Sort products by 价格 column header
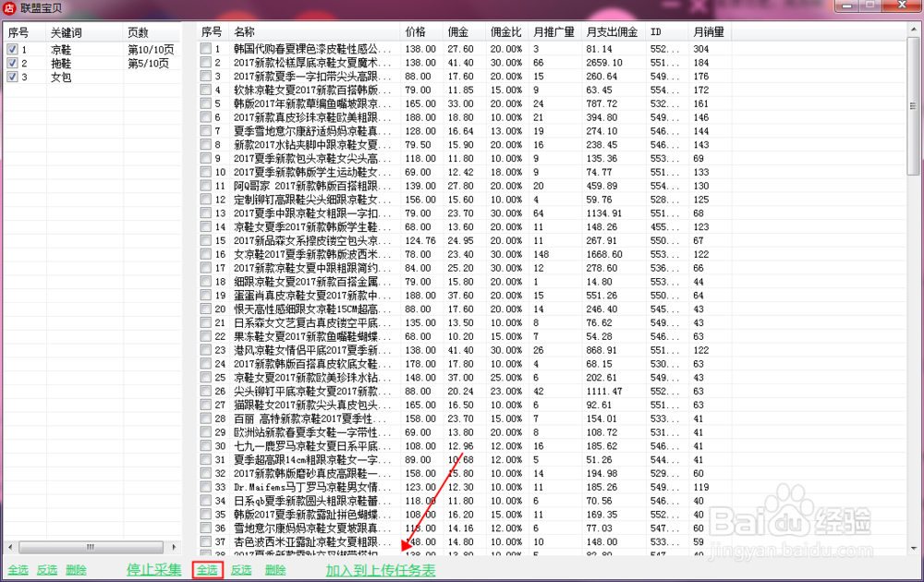The width and height of the screenshot is (924, 582). click(421, 31)
